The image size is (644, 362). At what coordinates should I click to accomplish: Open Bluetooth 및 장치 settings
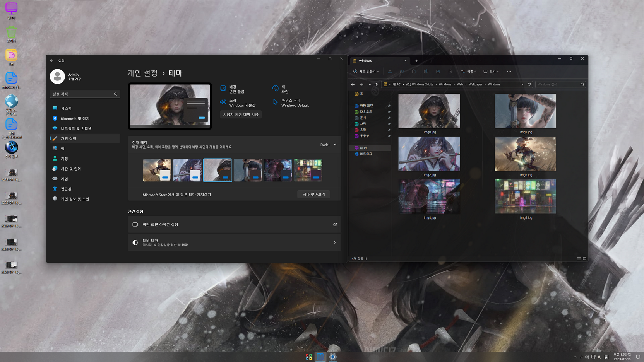coord(85,118)
